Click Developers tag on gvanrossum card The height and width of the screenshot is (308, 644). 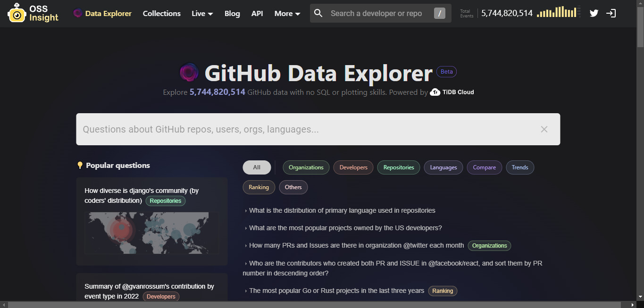(x=161, y=297)
